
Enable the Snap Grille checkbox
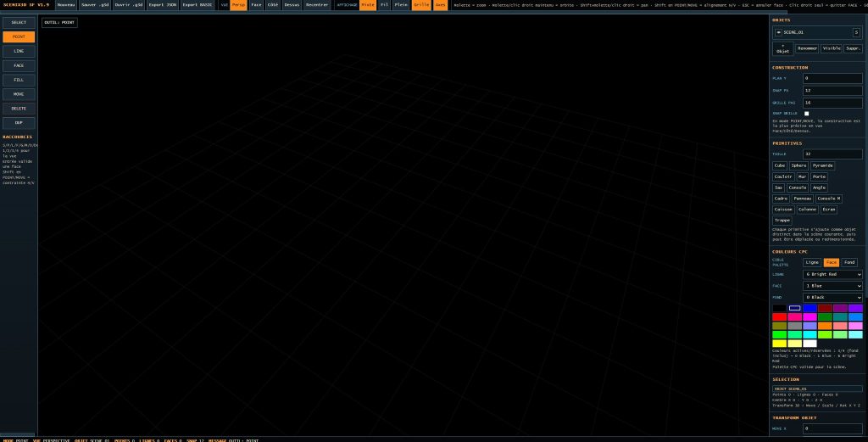(x=806, y=114)
